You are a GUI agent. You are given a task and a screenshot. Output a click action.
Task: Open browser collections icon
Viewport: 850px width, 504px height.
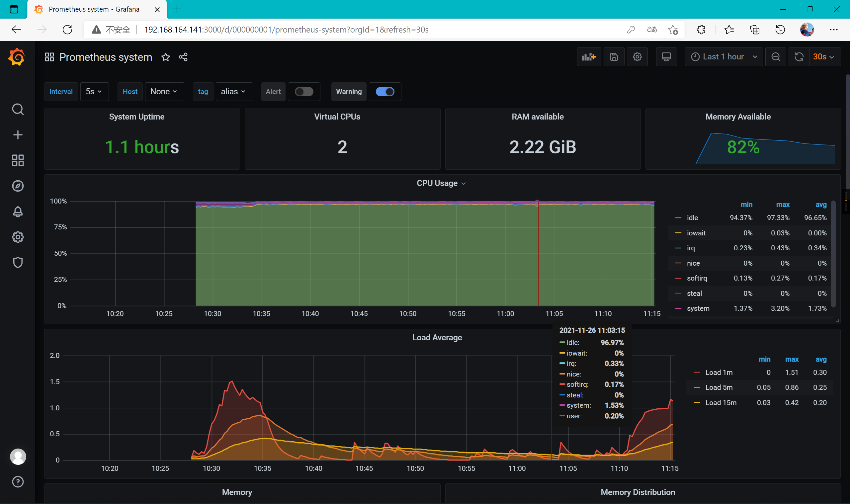click(755, 30)
